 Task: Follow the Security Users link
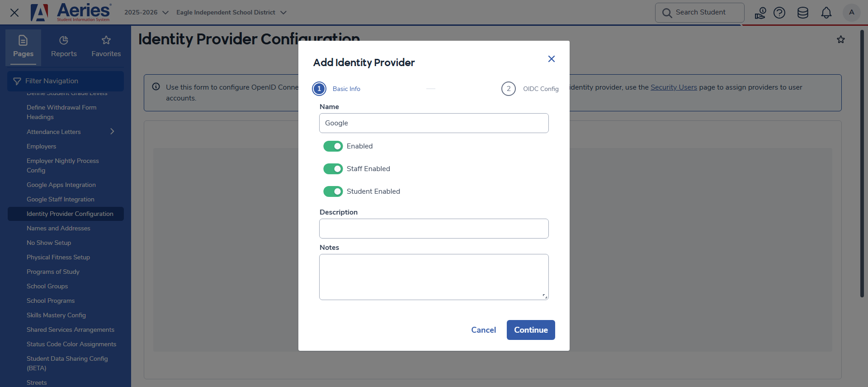[x=673, y=87]
